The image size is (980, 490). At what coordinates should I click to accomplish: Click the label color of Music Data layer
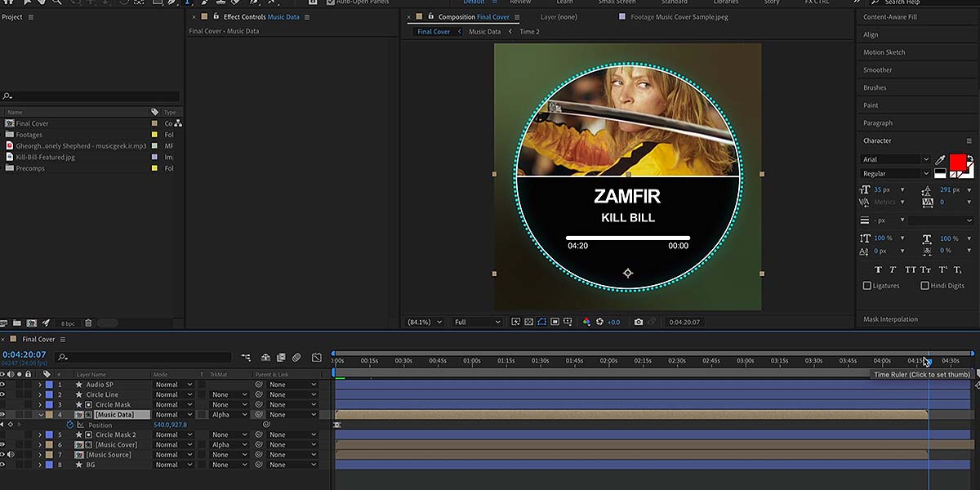pos(48,415)
